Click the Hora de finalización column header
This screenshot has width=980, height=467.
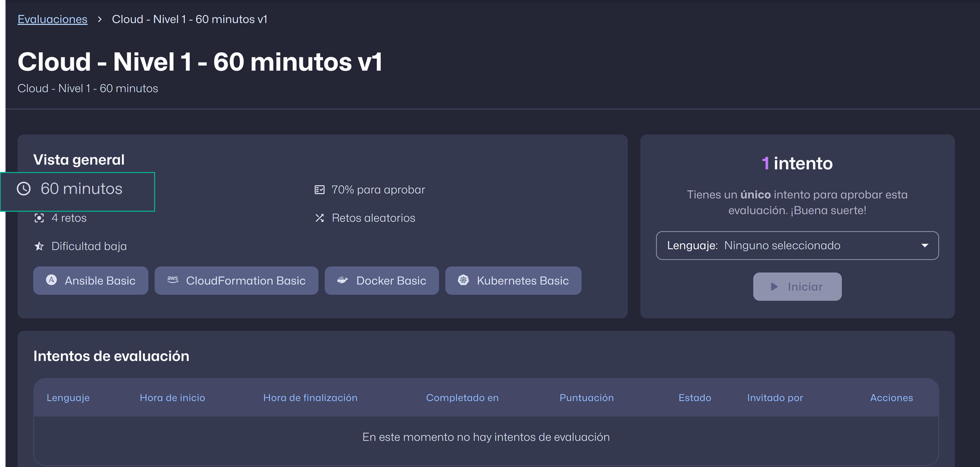(310, 397)
